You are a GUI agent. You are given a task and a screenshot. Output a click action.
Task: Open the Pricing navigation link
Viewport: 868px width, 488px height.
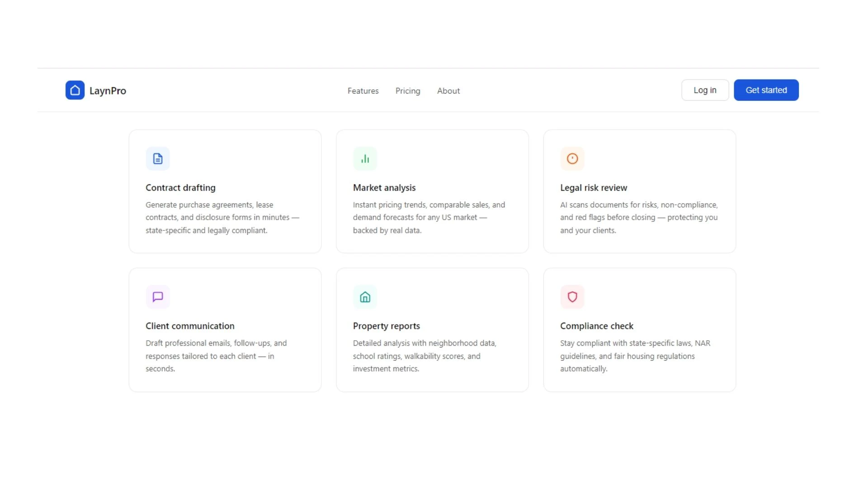[x=408, y=91]
